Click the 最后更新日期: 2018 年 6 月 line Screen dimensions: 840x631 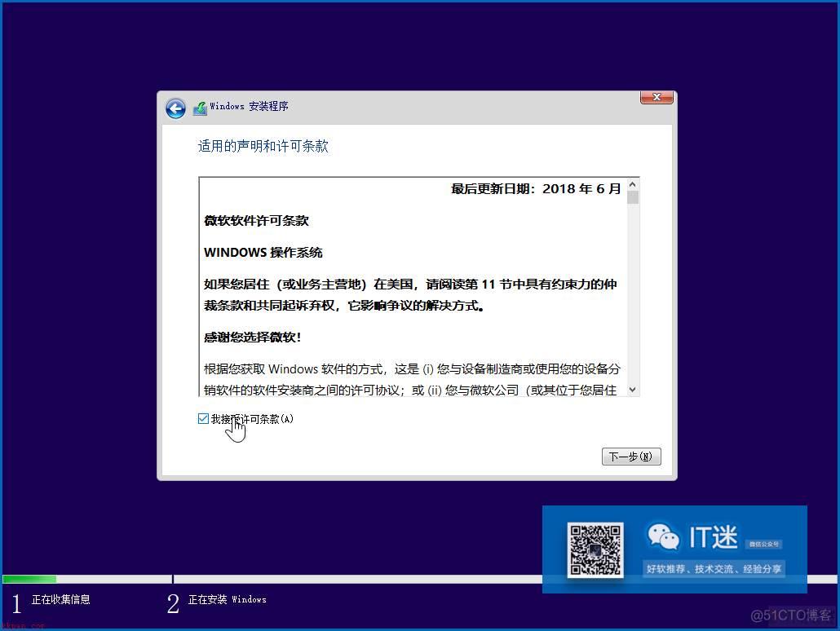[536, 188]
